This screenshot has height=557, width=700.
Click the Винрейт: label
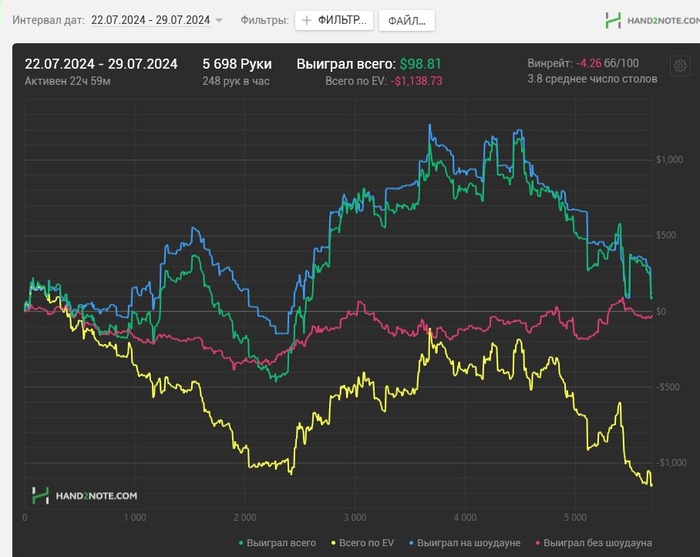(x=550, y=63)
